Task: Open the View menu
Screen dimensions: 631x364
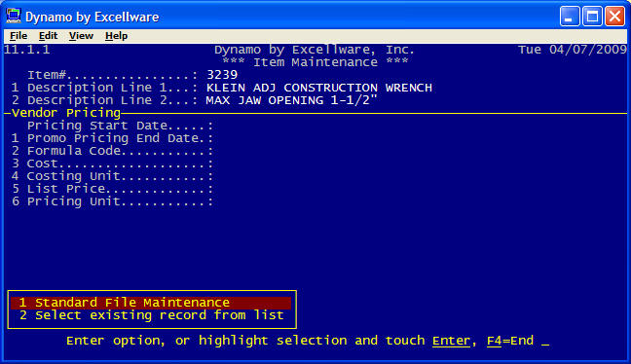Action: click(81, 36)
